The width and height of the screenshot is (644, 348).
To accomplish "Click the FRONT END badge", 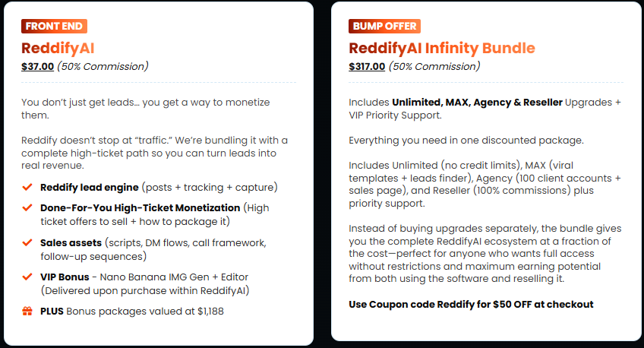I will click(53, 26).
